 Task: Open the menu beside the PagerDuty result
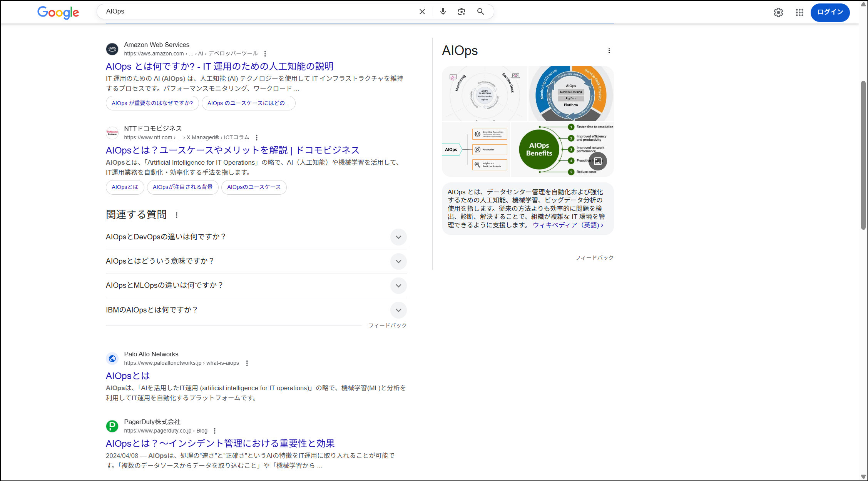tap(215, 431)
